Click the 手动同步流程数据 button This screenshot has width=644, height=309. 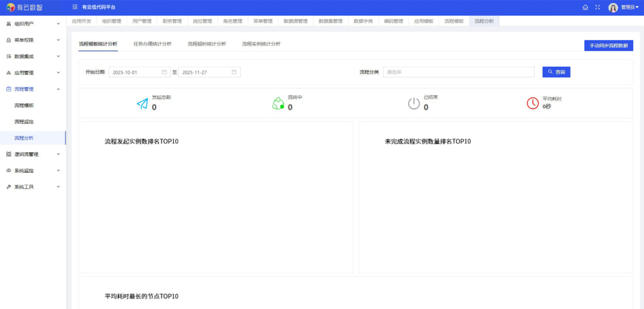pyautogui.click(x=608, y=46)
